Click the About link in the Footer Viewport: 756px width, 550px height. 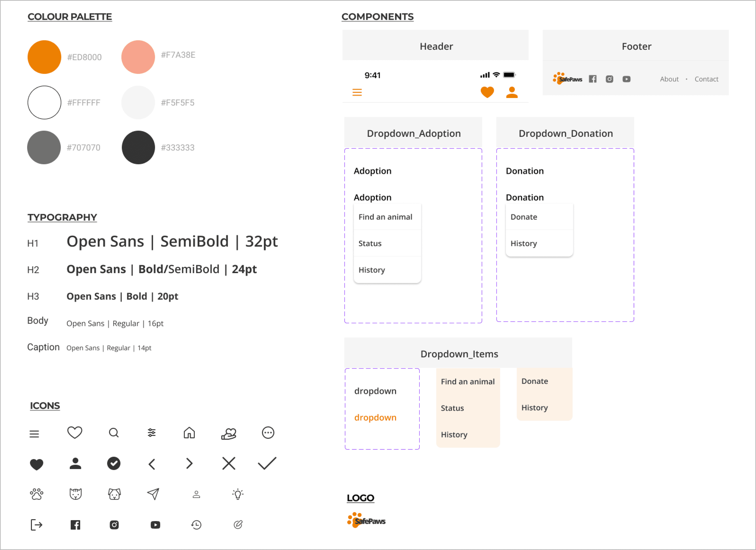(x=669, y=79)
